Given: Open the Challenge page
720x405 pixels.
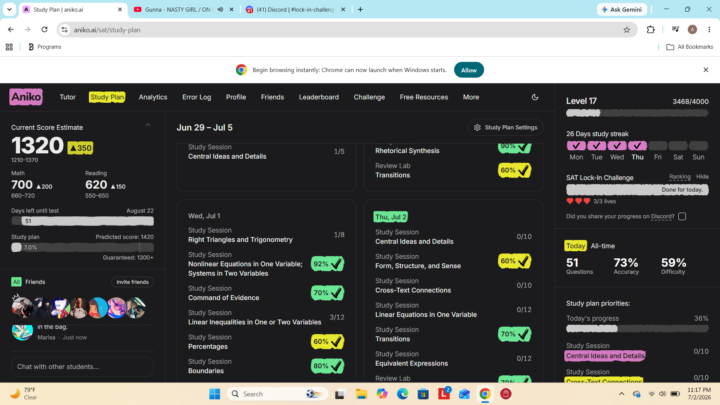Looking at the screenshot, I should (369, 97).
